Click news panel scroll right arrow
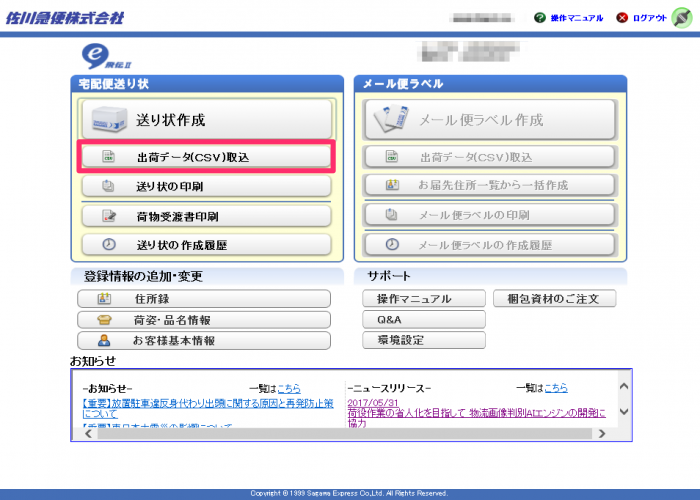 point(601,433)
